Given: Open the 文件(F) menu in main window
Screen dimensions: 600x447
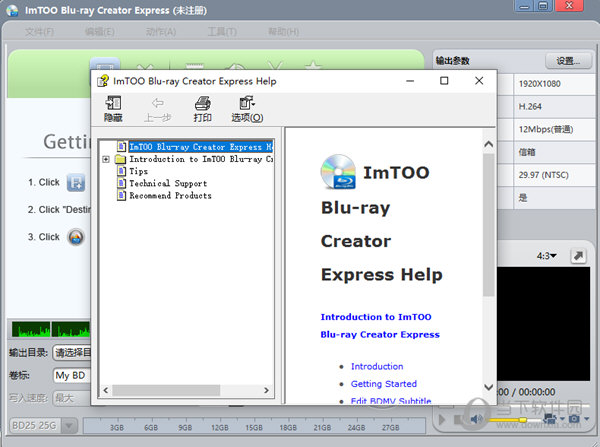Looking at the screenshot, I should pyautogui.click(x=39, y=32).
